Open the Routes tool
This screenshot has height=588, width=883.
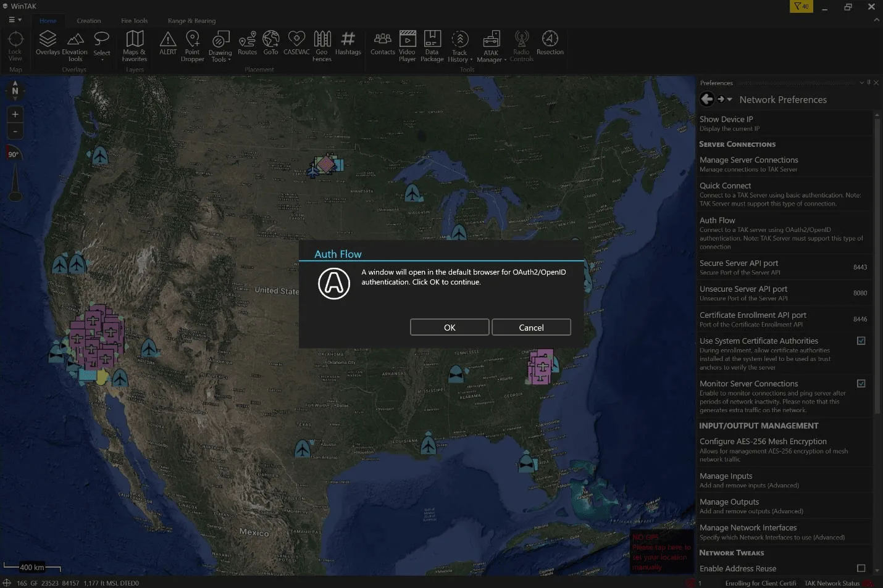click(247, 43)
